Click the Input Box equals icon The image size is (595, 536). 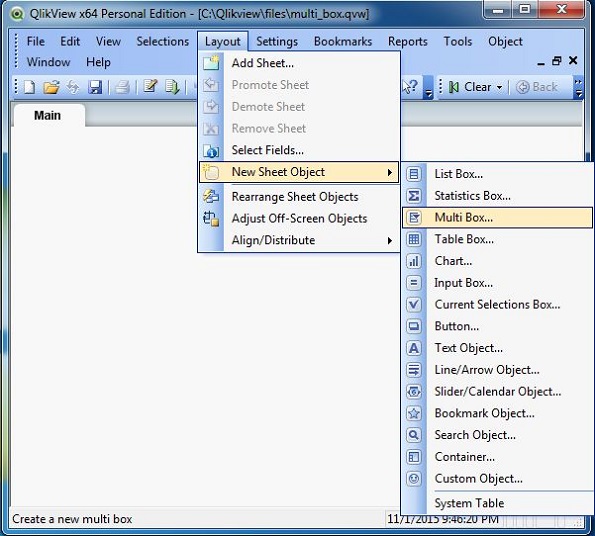[x=414, y=283]
